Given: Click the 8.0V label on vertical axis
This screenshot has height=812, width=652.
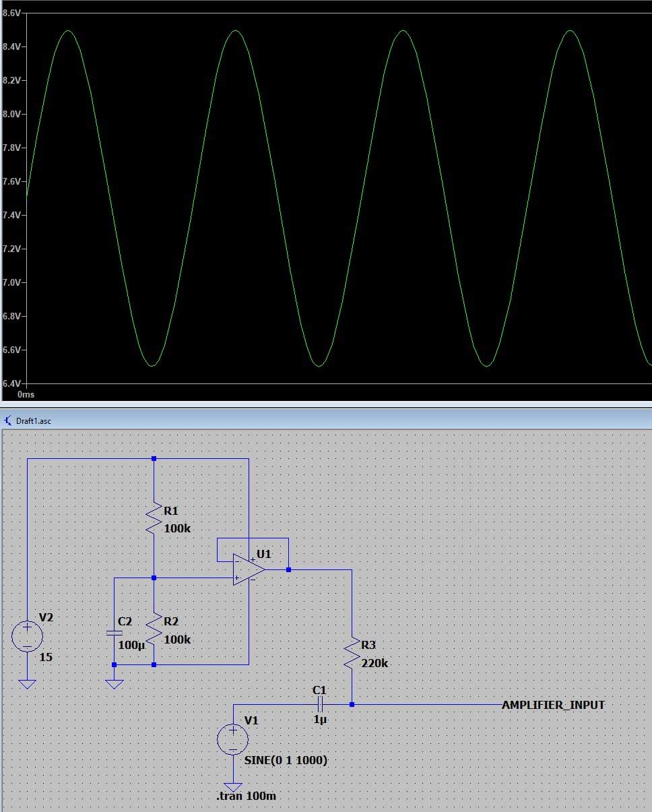Looking at the screenshot, I should coord(14,114).
